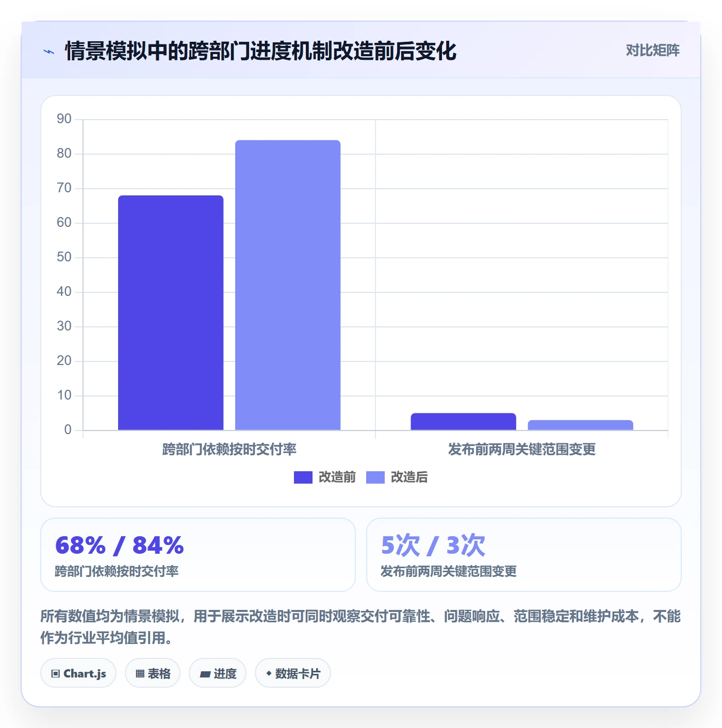The image size is (722, 728).
Task: Click the 改造前 dark blue legend swatch
Action: point(303,477)
